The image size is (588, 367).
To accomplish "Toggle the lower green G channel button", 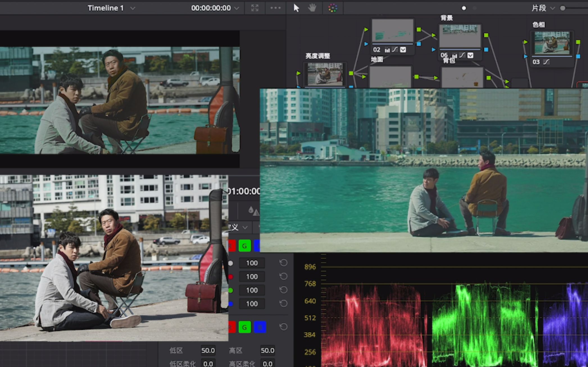I will [244, 327].
